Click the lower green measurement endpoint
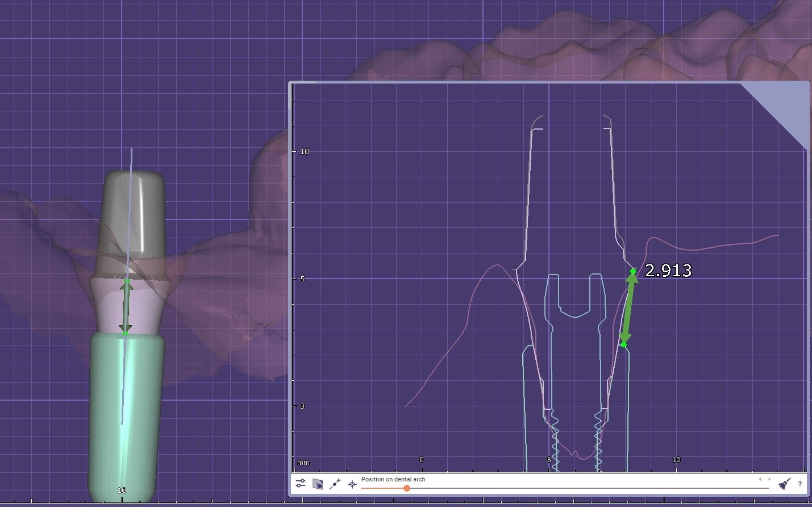The image size is (812, 507). tap(623, 344)
